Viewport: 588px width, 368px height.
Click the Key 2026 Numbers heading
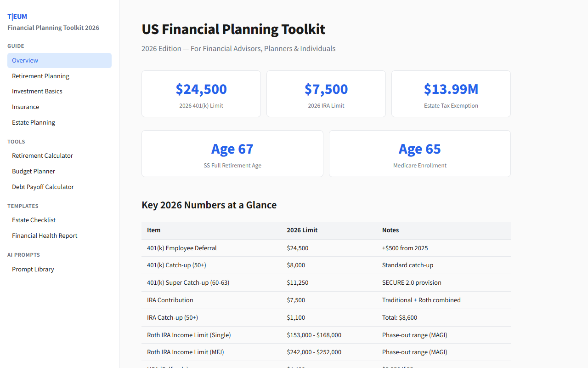point(209,205)
